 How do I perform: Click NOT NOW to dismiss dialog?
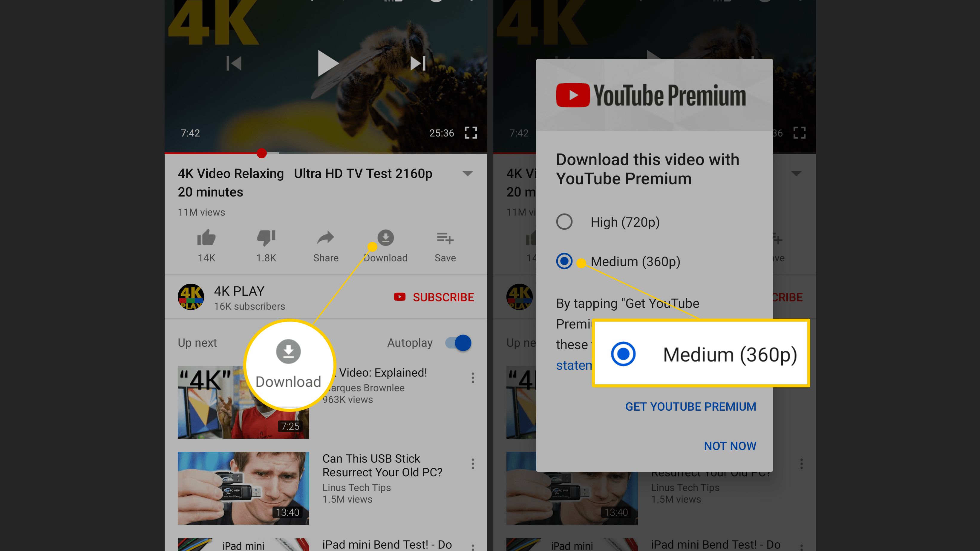click(730, 445)
